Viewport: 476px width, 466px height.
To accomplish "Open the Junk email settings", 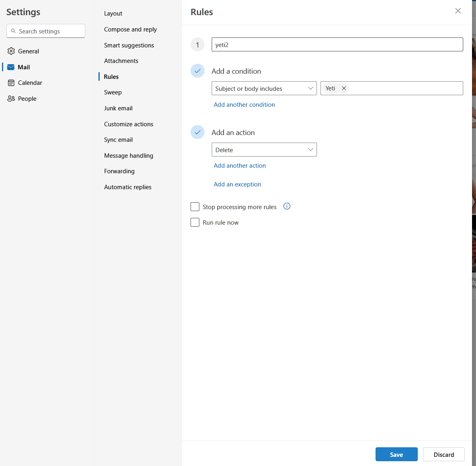I will (x=118, y=108).
